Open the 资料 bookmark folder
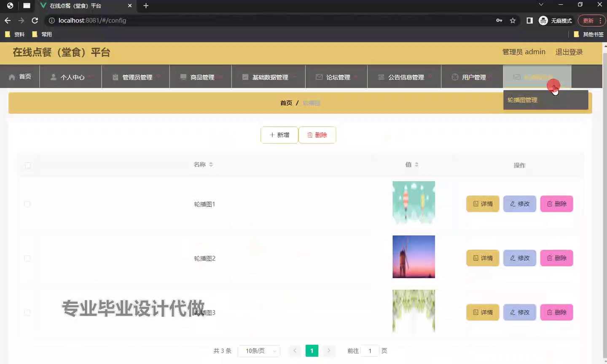Viewport: 607px width, 364px height. point(15,34)
